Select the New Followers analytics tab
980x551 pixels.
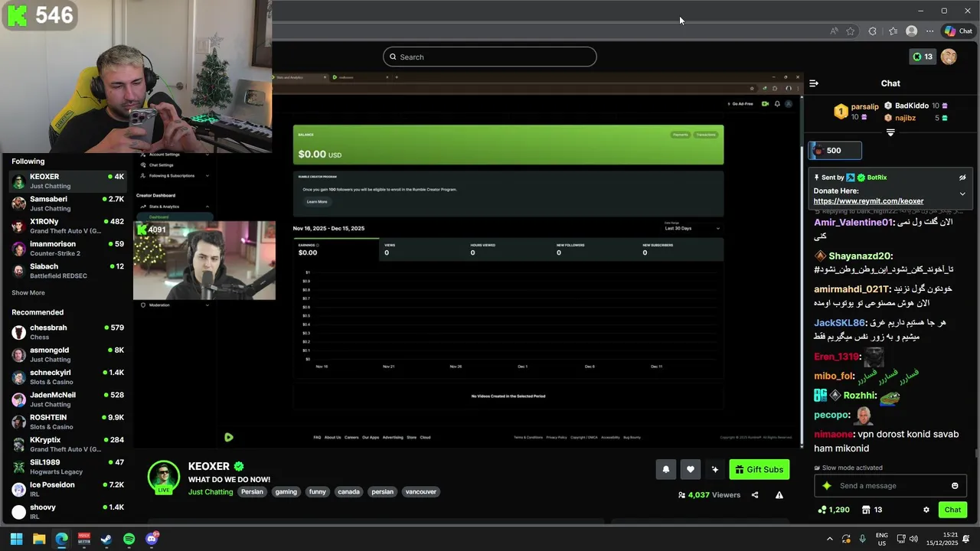coord(594,249)
